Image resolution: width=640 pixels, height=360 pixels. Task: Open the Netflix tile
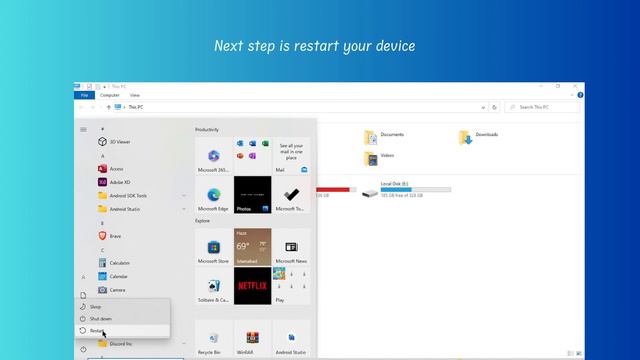[x=253, y=286]
